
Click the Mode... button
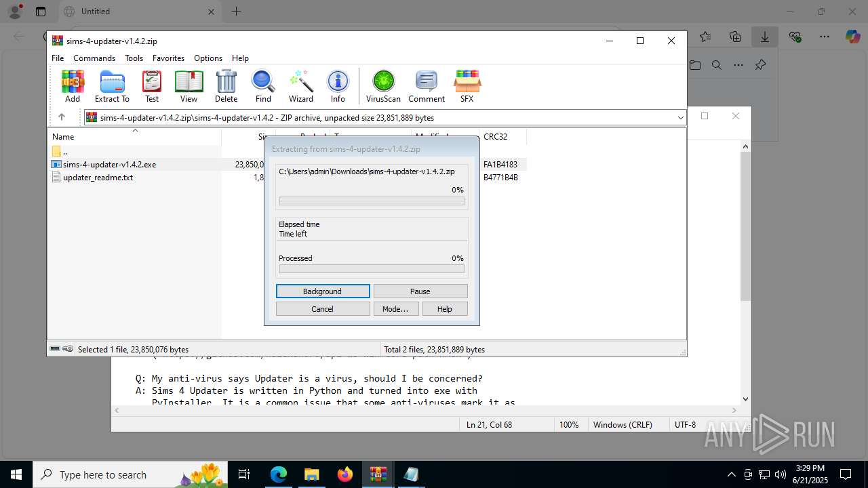point(395,309)
